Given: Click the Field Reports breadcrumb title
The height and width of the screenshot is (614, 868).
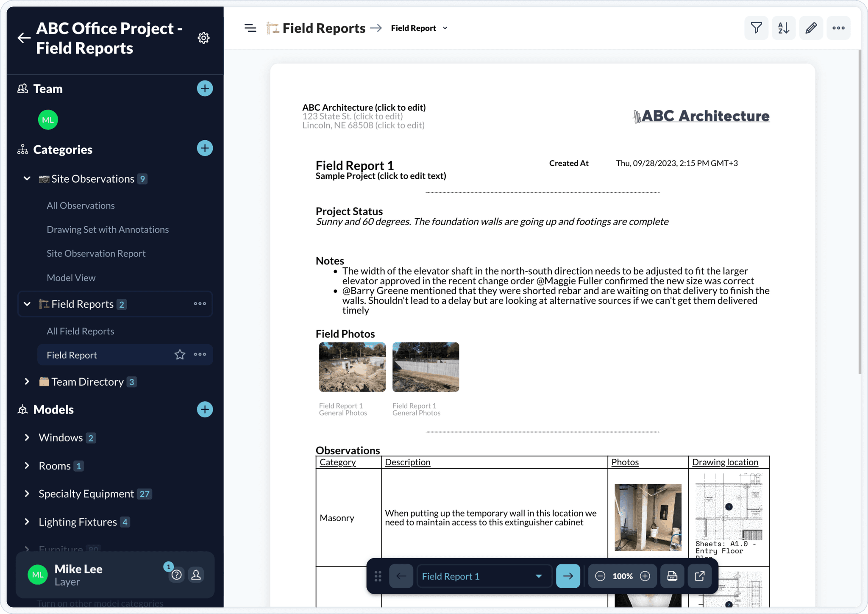Looking at the screenshot, I should coord(324,28).
